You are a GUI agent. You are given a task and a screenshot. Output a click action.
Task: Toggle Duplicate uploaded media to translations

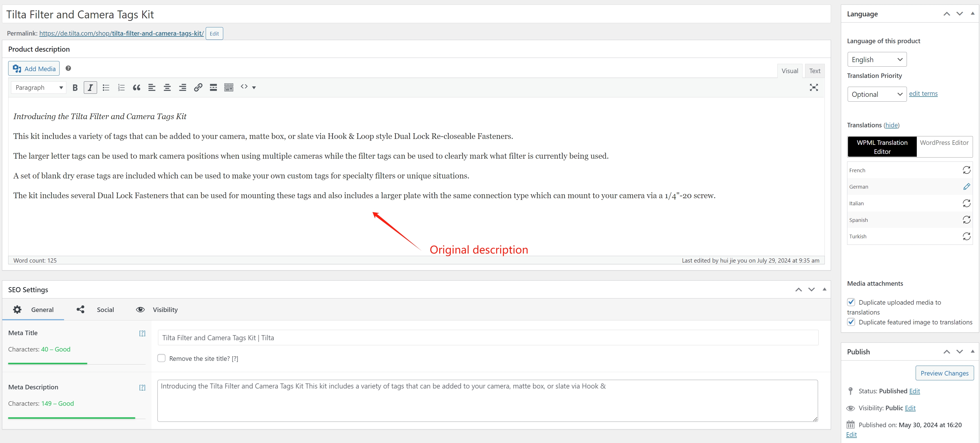(x=851, y=302)
